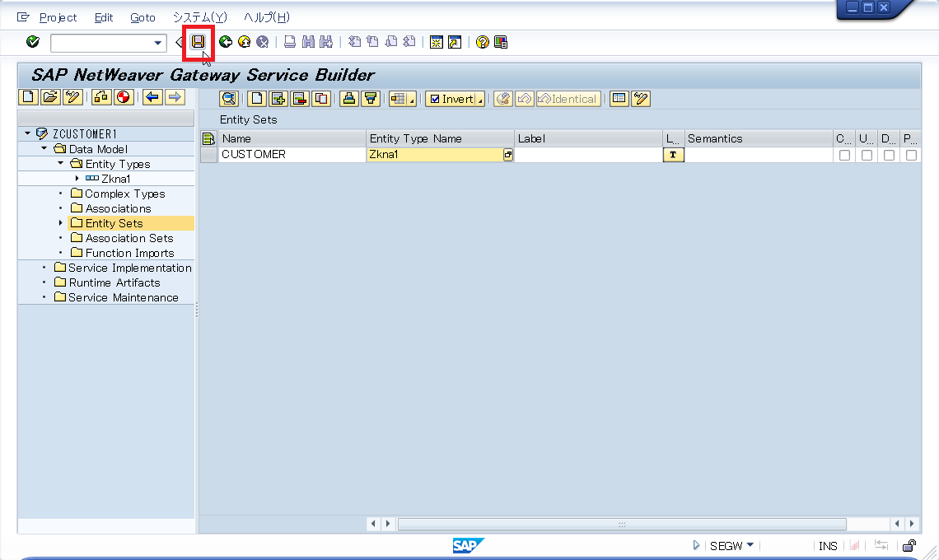The width and height of the screenshot is (939, 560).
Task: Open the Edit menu
Action: 104,17
